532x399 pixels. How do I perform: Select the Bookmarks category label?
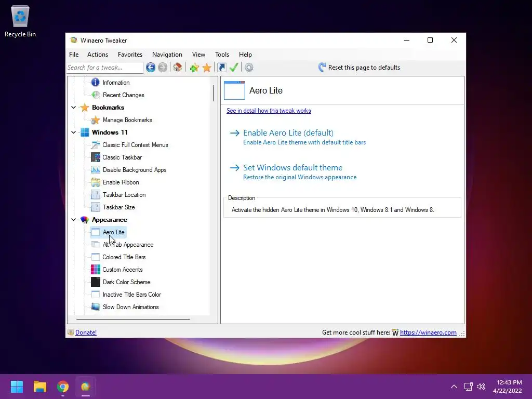click(108, 108)
